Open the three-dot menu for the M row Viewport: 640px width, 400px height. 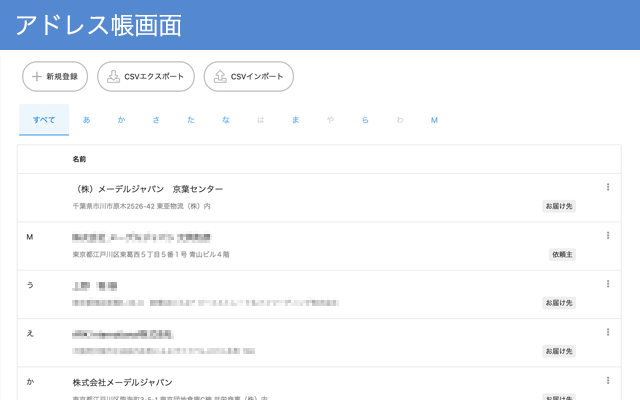pyautogui.click(x=607, y=236)
